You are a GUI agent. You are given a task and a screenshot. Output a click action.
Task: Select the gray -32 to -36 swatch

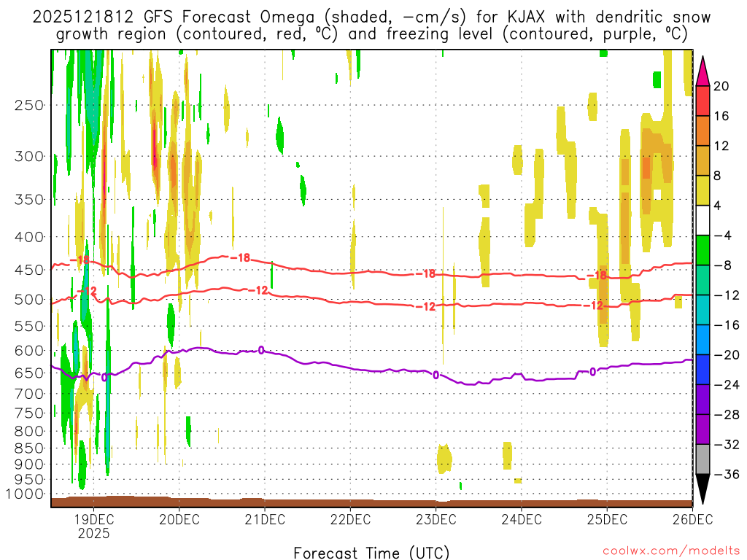click(x=703, y=459)
